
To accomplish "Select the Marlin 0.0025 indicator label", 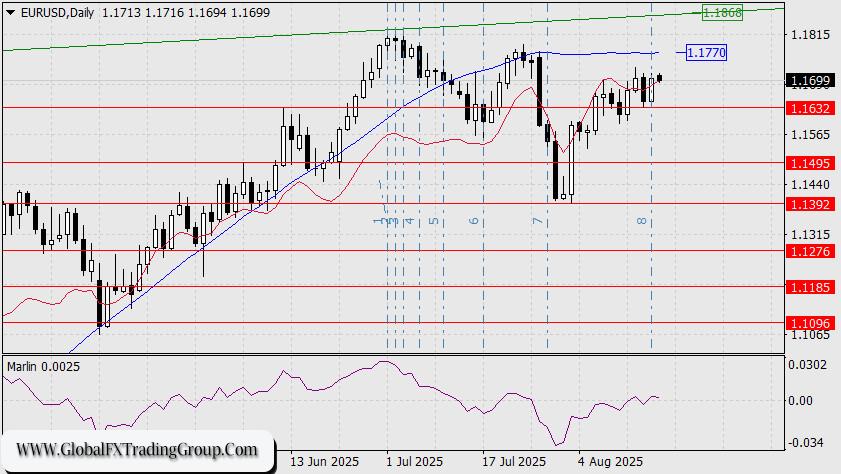I will [43, 367].
